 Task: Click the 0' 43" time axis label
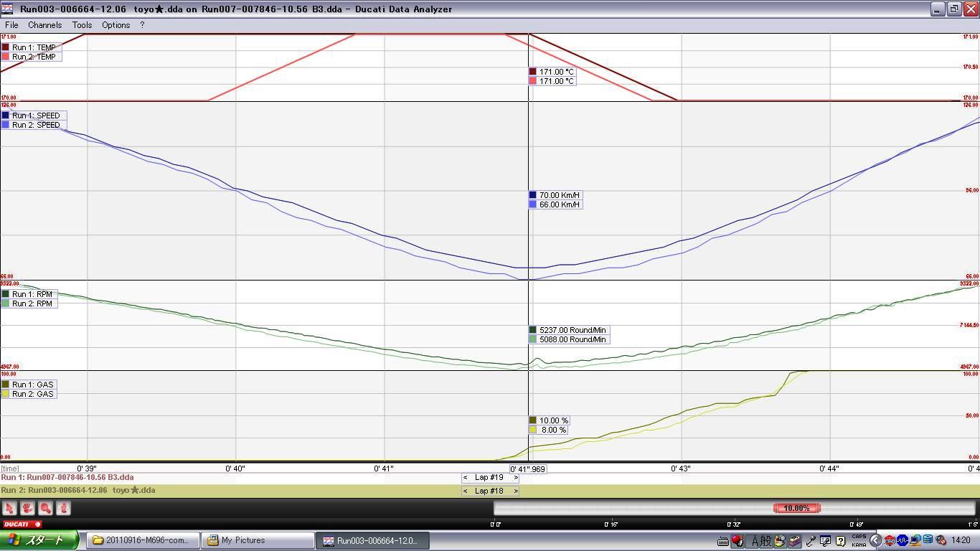(681, 468)
